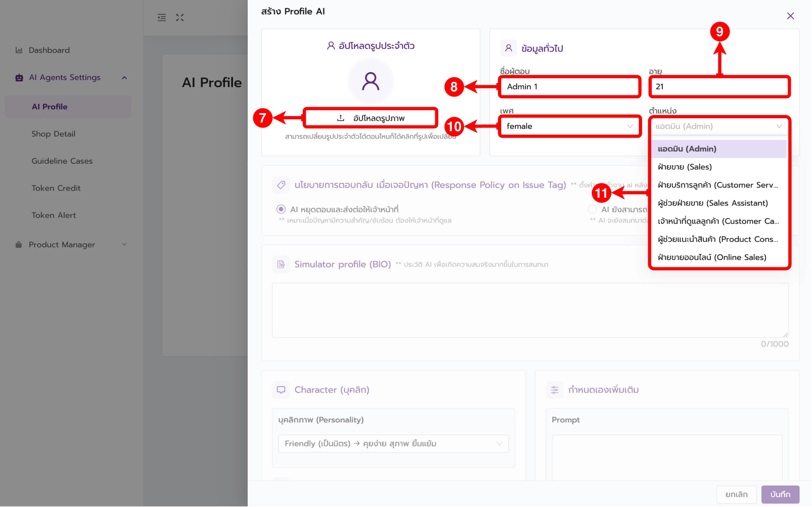Viewport: 812px width, 507px height.
Task: Click the Admin 1 name input field
Action: coord(569,87)
